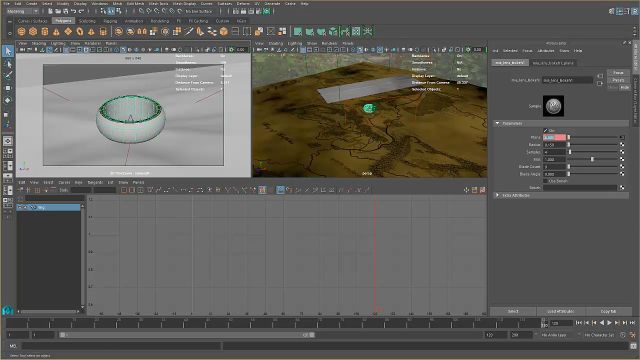Switch to the Rendering shelf tab
This screenshot has height=360, width=640.
coord(160,21)
